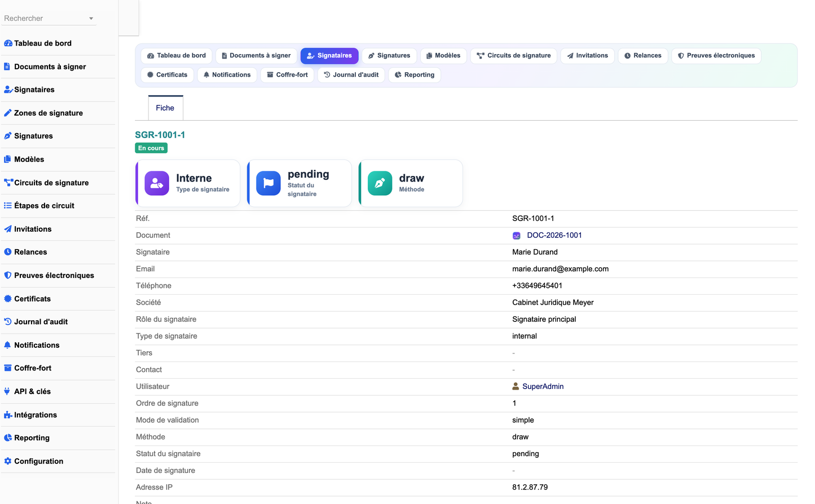The width and height of the screenshot is (815, 504).
Task: Open Étapes de circuit in sidebar
Action: click(44, 206)
